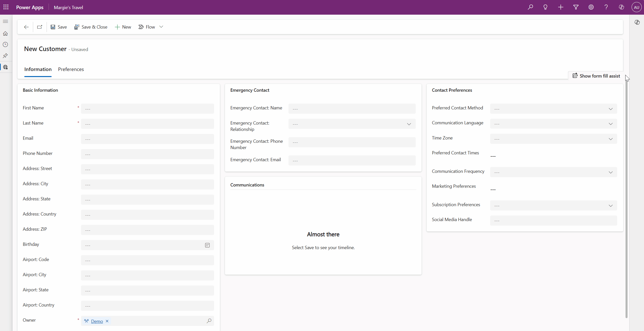Image resolution: width=644 pixels, height=331 pixels.
Task: Open the Help question mark menu
Action: pos(606,7)
